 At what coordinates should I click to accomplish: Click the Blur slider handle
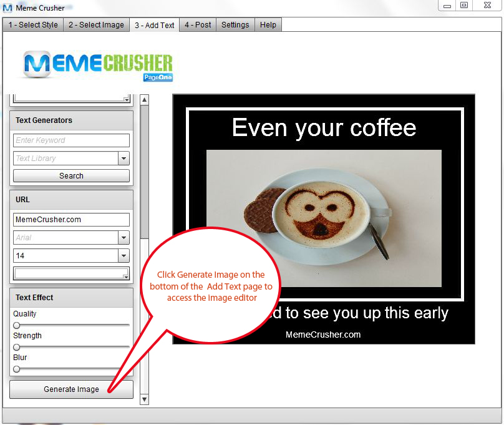pos(16,368)
